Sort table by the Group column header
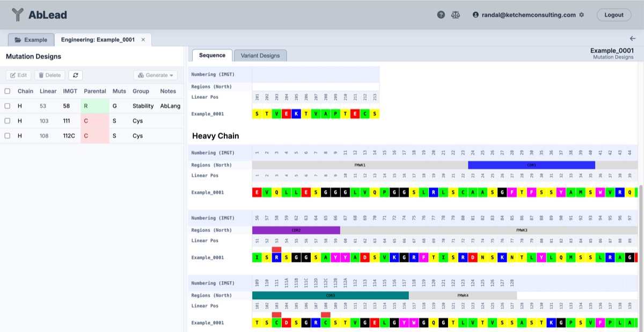 point(141,91)
